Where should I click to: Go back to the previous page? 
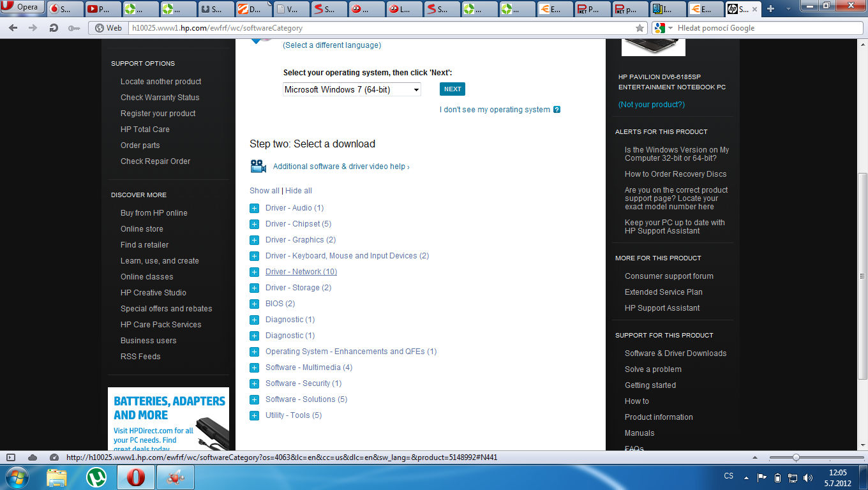pos(13,28)
